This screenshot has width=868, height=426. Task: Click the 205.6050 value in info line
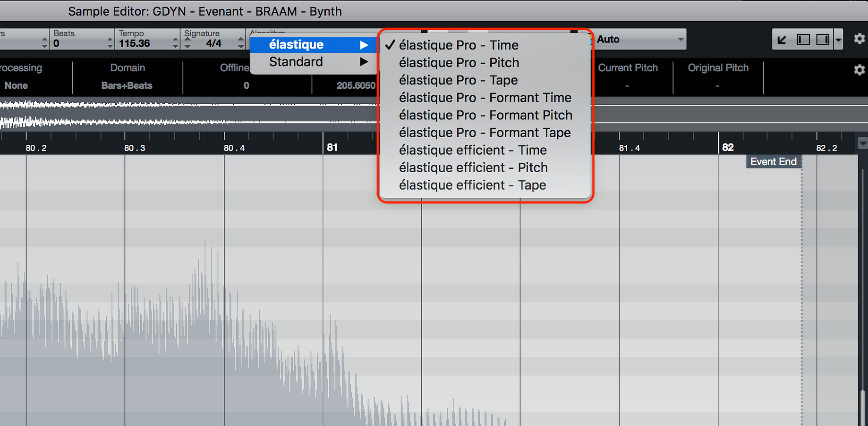[x=356, y=86]
